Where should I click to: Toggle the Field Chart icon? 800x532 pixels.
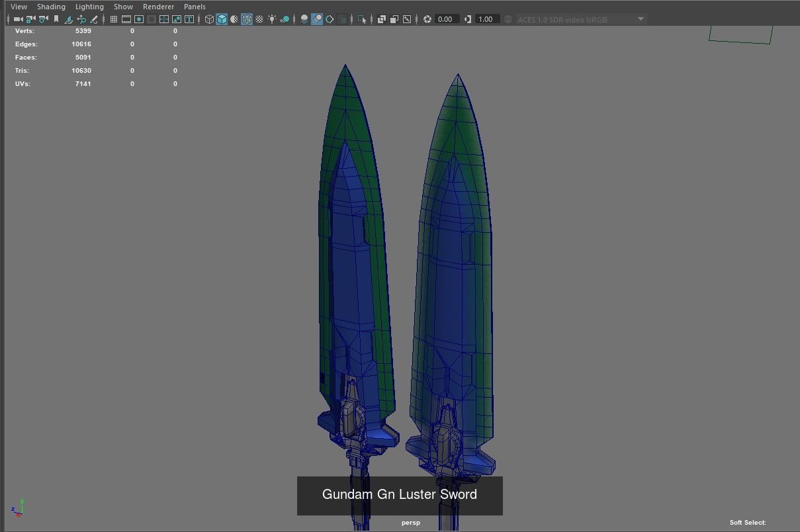tap(163, 19)
